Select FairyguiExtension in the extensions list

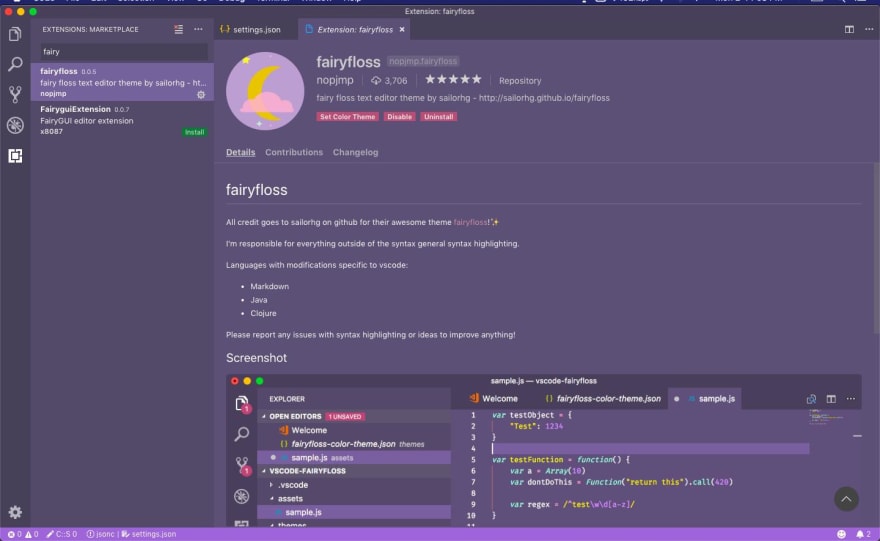point(122,120)
